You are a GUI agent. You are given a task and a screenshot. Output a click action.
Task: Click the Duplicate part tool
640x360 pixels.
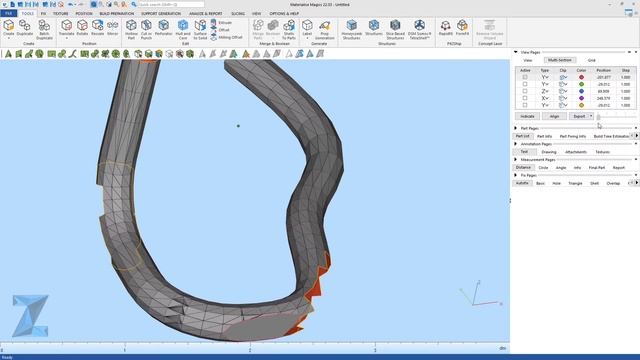[x=24, y=29]
